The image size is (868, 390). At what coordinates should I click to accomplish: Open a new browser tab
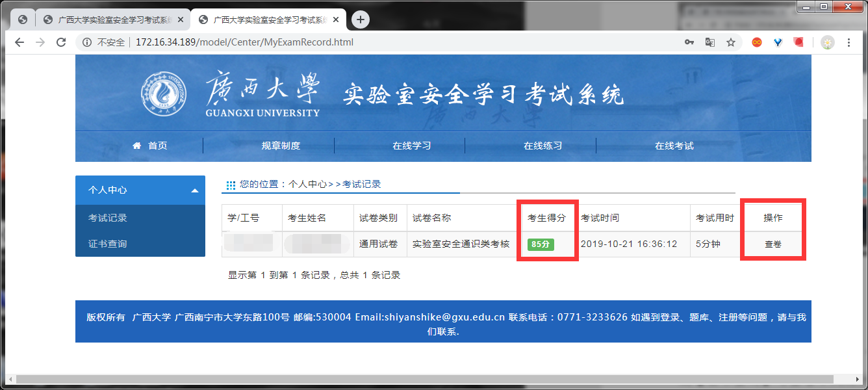pyautogui.click(x=361, y=19)
